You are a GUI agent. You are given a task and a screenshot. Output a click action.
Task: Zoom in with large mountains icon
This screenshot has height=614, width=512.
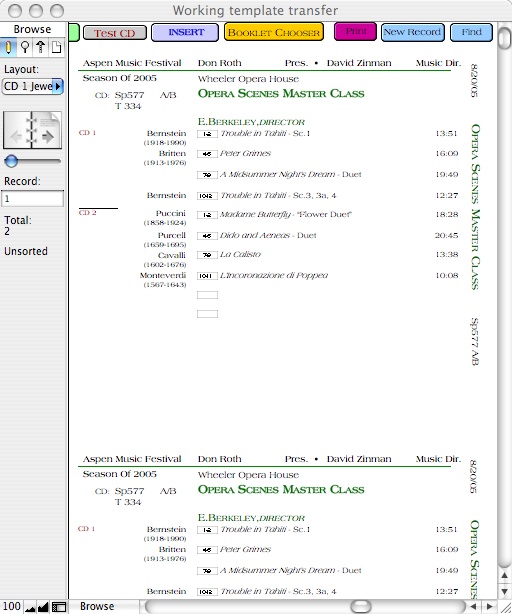coord(43,607)
